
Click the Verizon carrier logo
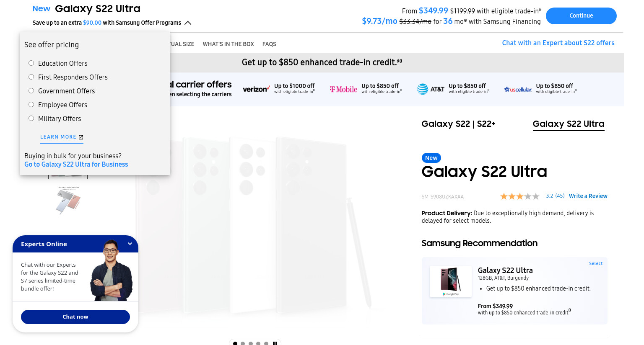pos(256,89)
